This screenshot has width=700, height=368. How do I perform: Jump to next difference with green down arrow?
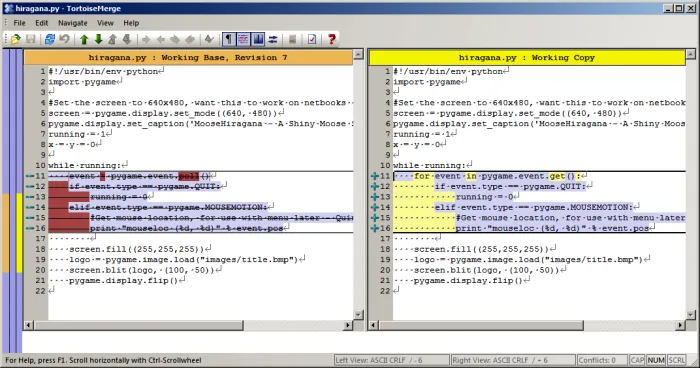(x=98, y=39)
